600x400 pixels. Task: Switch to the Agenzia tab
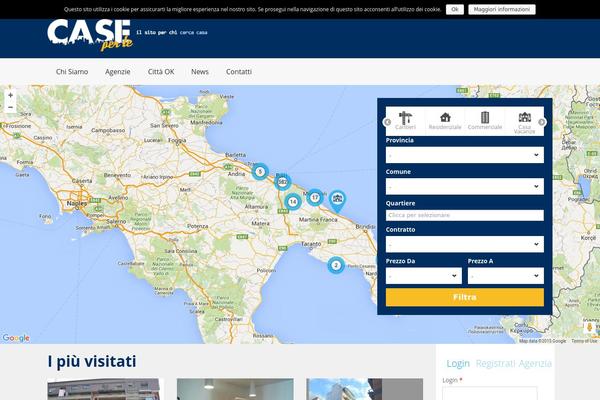(535, 363)
